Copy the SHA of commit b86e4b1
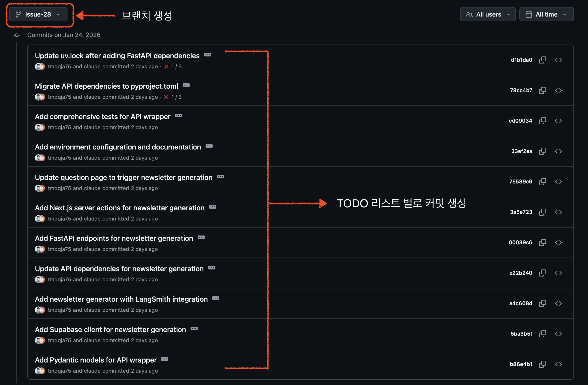The width and height of the screenshot is (588, 385). click(543, 364)
